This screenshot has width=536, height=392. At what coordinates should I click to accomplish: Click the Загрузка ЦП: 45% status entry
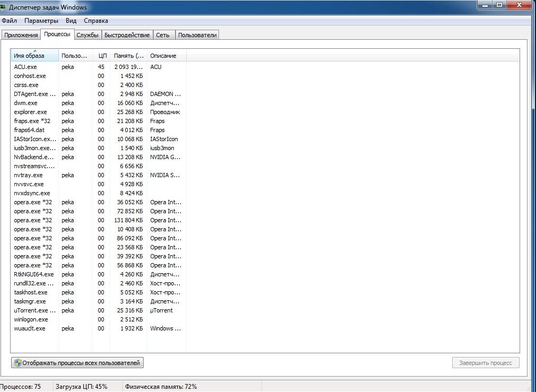pyautogui.click(x=81, y=387)
